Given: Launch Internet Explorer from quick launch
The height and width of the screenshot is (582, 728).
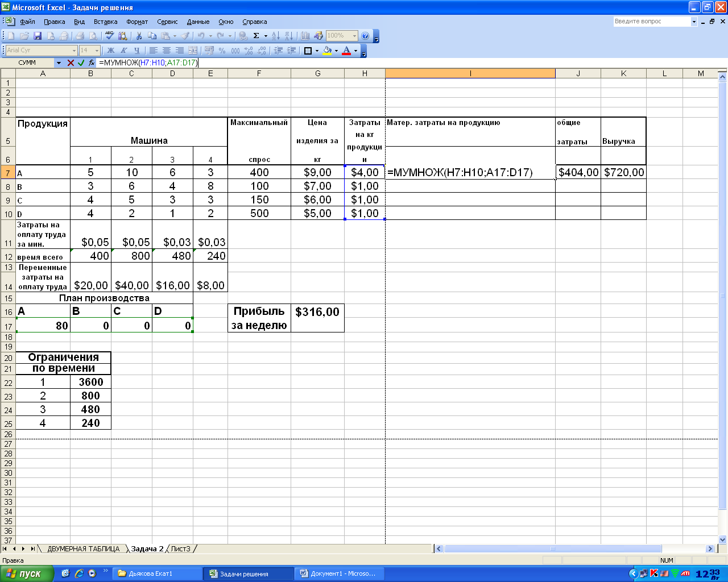Looking at the screenshot, I should (79, 573).
